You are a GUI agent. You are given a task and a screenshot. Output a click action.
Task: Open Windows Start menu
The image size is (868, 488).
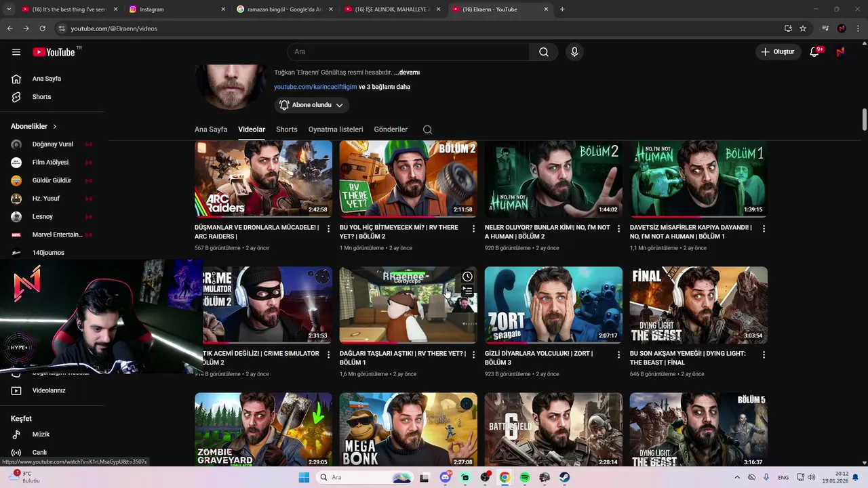tap(304, 477)
